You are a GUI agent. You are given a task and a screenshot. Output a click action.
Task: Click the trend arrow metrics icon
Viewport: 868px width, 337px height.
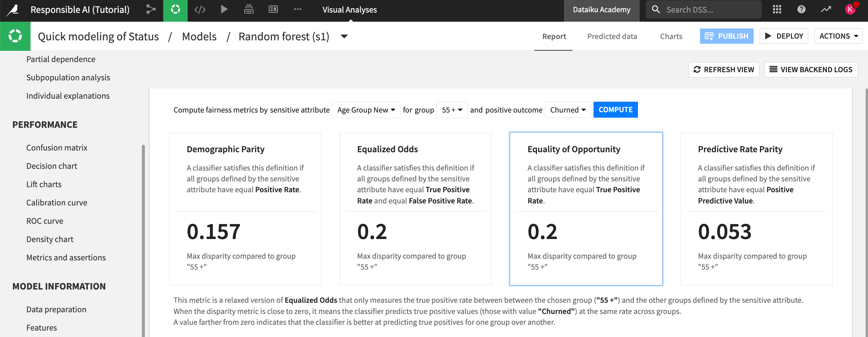click(826, 9)
